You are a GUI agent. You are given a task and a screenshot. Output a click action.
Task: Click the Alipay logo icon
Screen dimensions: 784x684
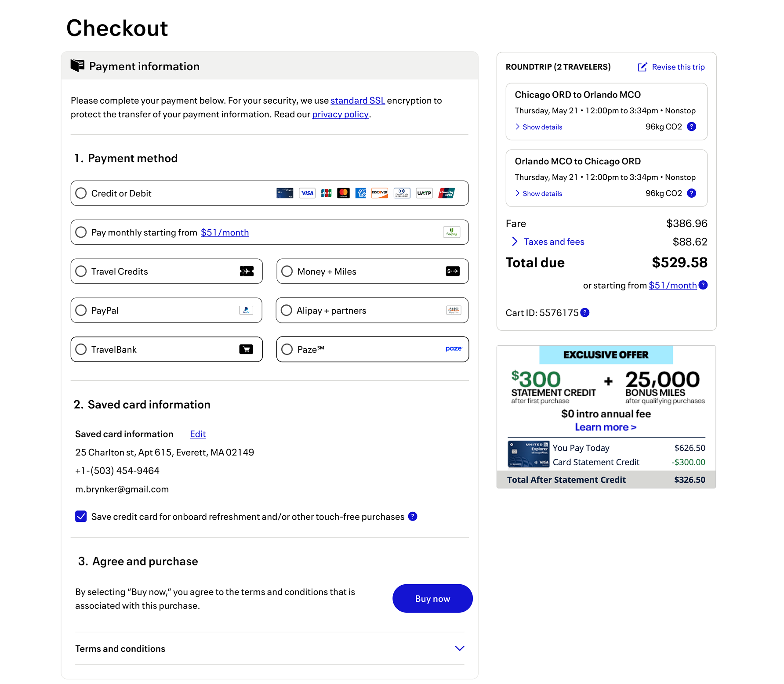(454, 310)
